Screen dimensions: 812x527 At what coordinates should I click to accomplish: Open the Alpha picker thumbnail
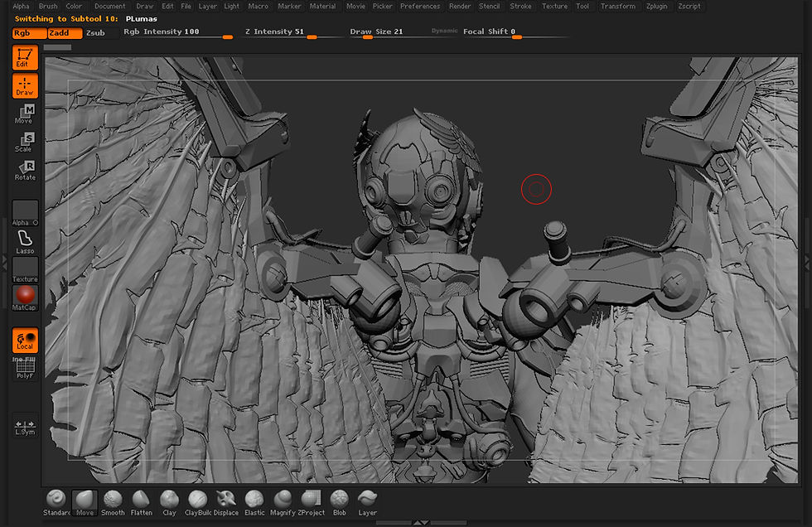point(25,212)
